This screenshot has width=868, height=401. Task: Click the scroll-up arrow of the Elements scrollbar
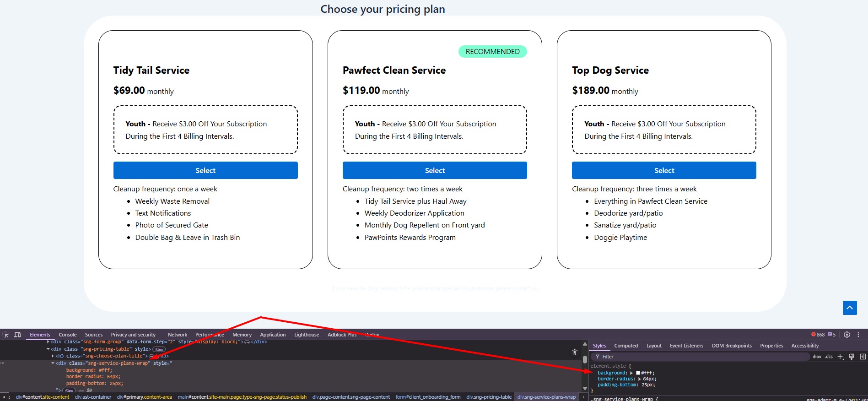click(585, 344)
